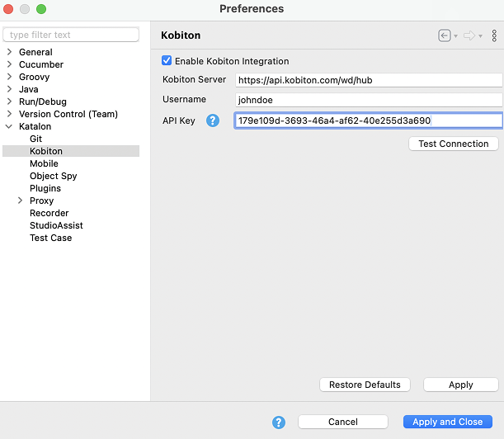Image resolution: width=504 pixels, height=439 pixels.
Task: Select Run/Debug in preferences tree
Action: 42,101
